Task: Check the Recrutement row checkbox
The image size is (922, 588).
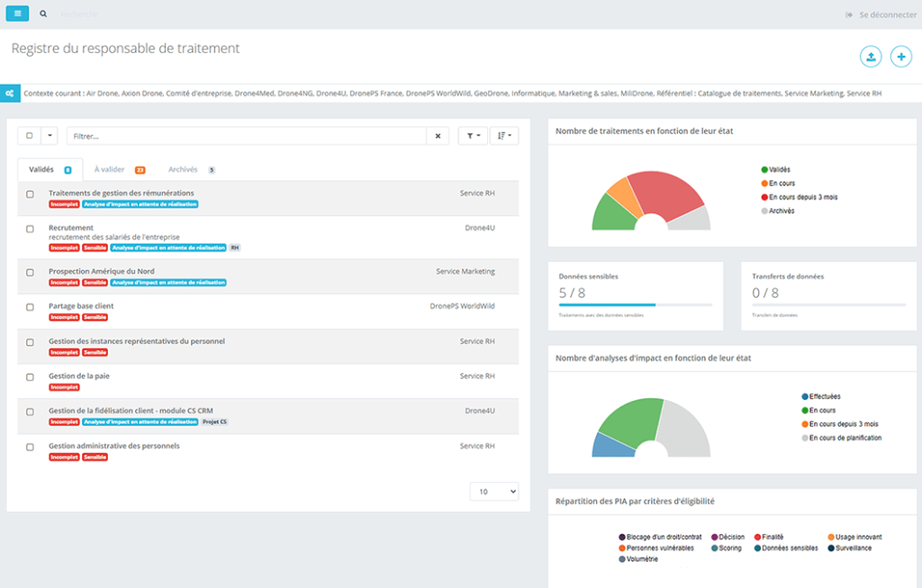Action: [30, 229]
